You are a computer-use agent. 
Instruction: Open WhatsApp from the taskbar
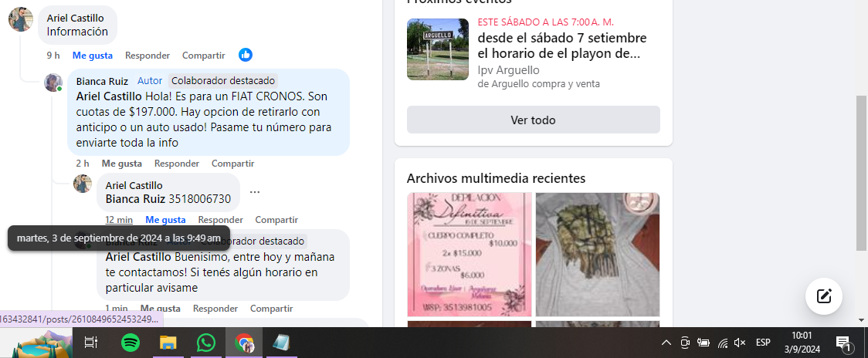(x=205, y=343)
